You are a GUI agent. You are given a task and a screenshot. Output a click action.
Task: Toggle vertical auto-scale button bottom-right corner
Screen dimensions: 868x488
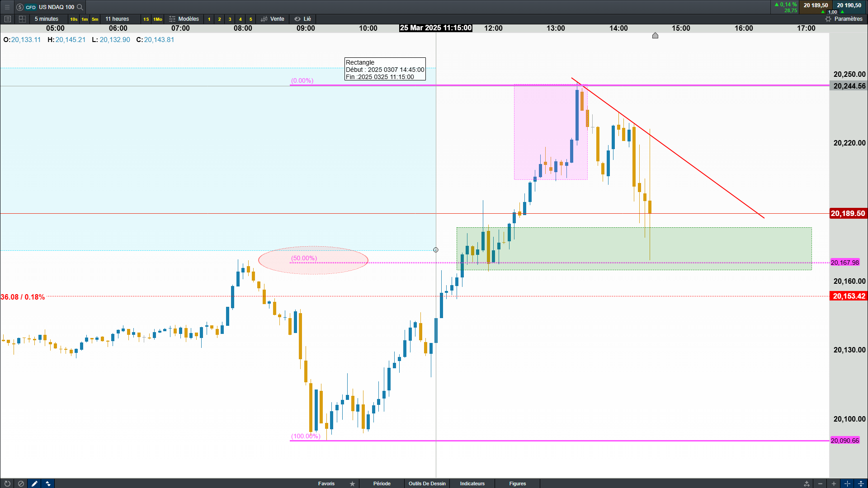point(861,483)
